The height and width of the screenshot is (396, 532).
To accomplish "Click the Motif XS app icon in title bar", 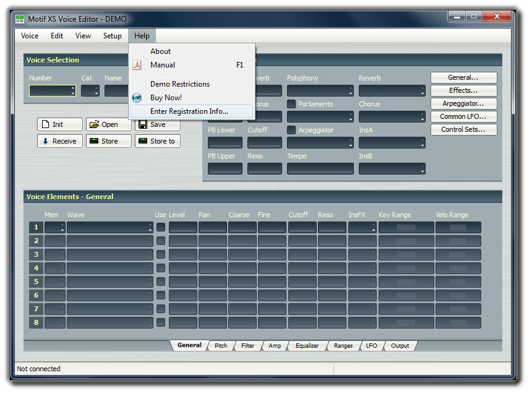I will pyautogui.click(x=20, y=19).
